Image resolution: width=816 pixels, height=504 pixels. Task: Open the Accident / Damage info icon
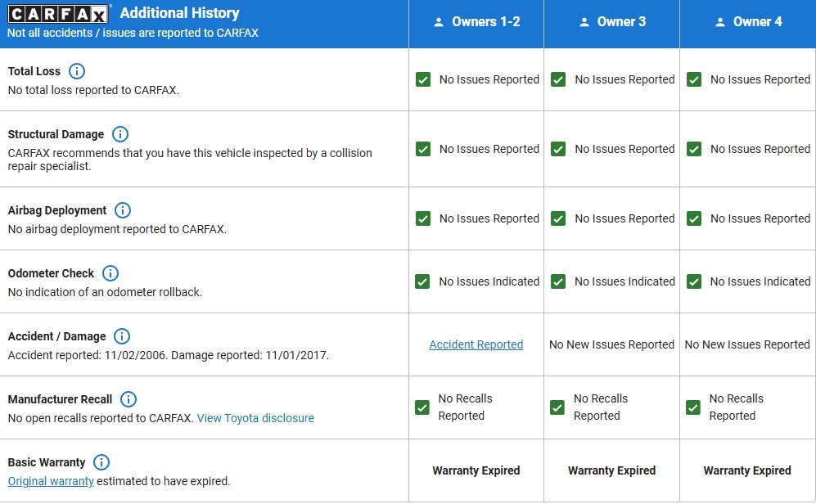click(122, 336)
